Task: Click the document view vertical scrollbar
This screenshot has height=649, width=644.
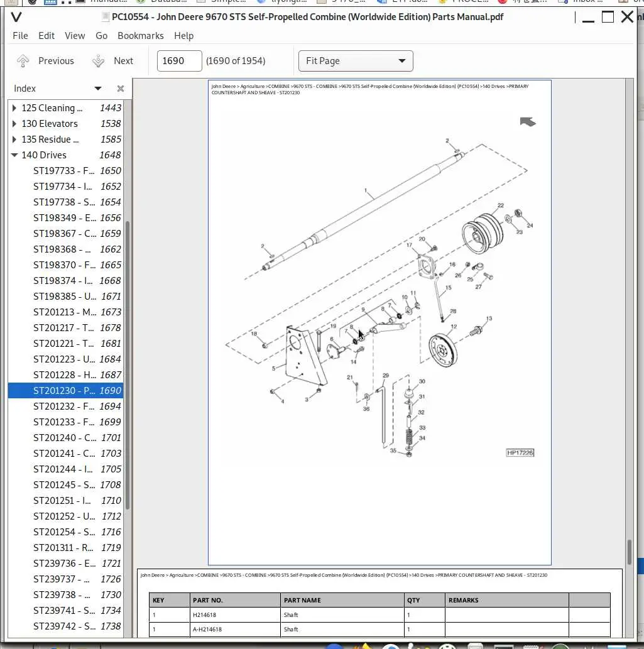Action: [x=629, y=552]
